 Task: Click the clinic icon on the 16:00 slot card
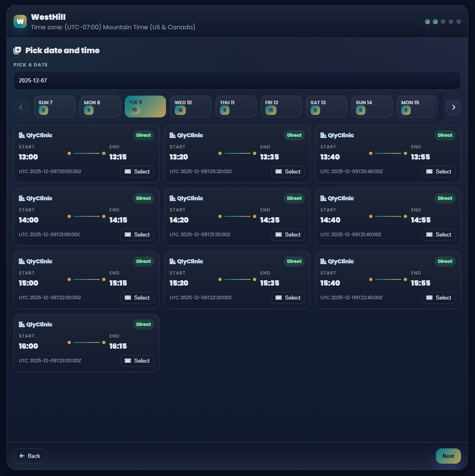[22, 324]
